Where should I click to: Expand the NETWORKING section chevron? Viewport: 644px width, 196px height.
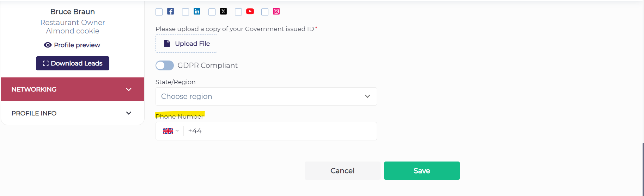129,89
